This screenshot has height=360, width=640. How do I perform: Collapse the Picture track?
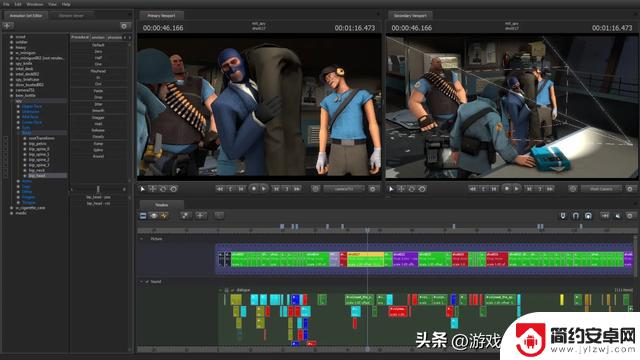(142, 239)
